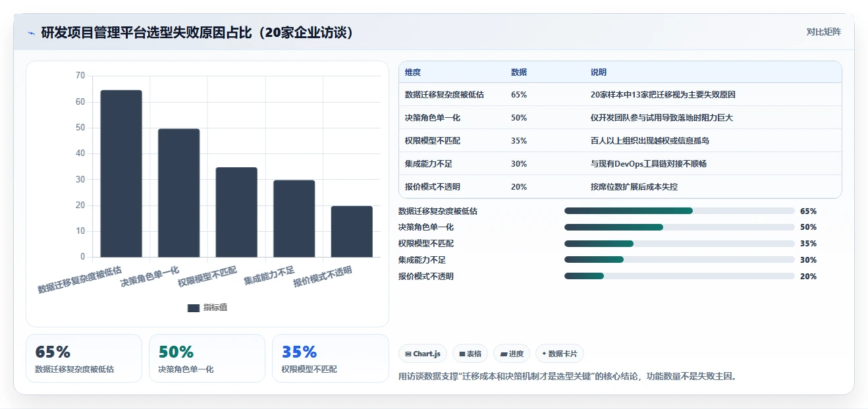This screenshot has height=409, width=868.
Task: Click the 30% progress bar for 集成能力不足
Action: [680, 259]
